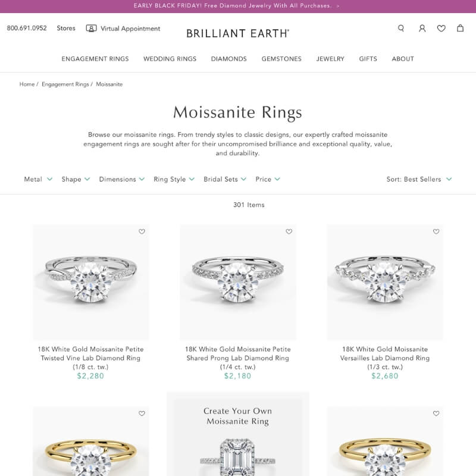Click the heart icon on the Petite Shared Prong ring
This screenshot has width=476, height=476.
coord(289,231)
